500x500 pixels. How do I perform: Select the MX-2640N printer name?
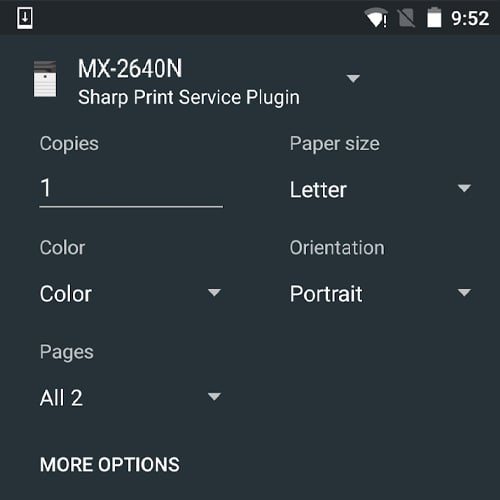pos(130,68)
